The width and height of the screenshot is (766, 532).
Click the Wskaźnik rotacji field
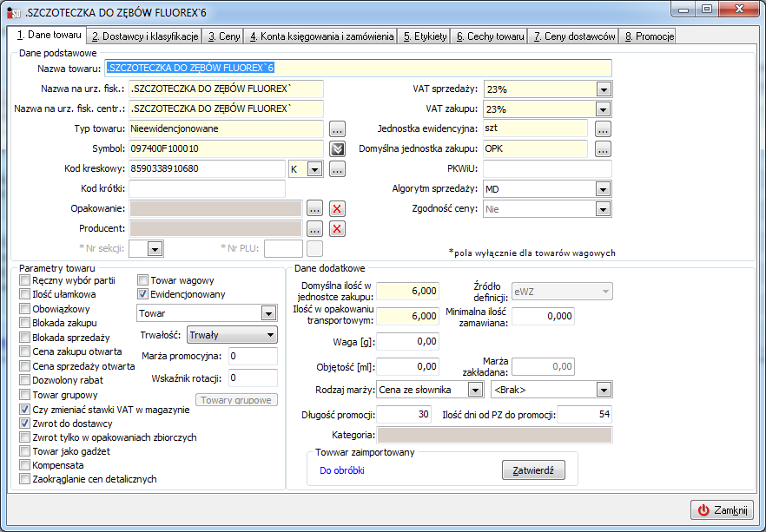[253, 378]
